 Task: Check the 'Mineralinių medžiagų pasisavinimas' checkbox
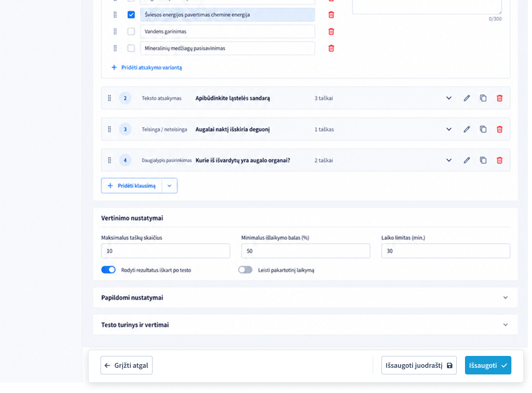point(131,48)
